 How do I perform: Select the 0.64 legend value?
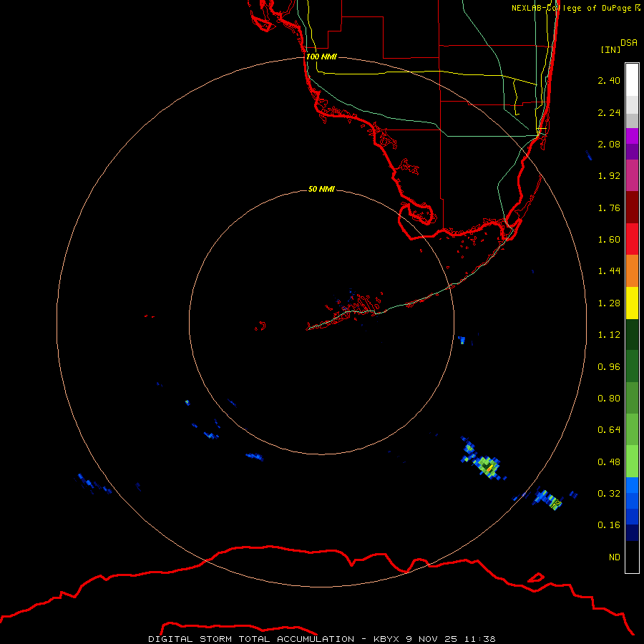tap(609, 430)
